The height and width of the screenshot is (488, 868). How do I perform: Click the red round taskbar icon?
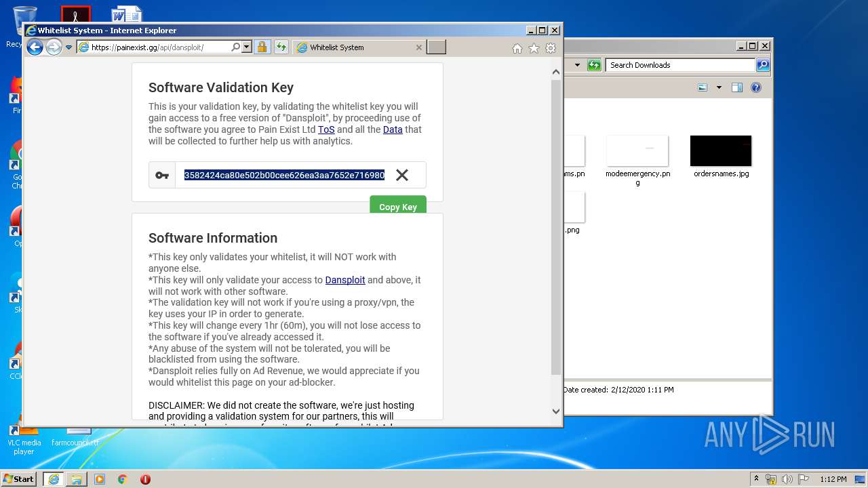(x=145, y=479)
